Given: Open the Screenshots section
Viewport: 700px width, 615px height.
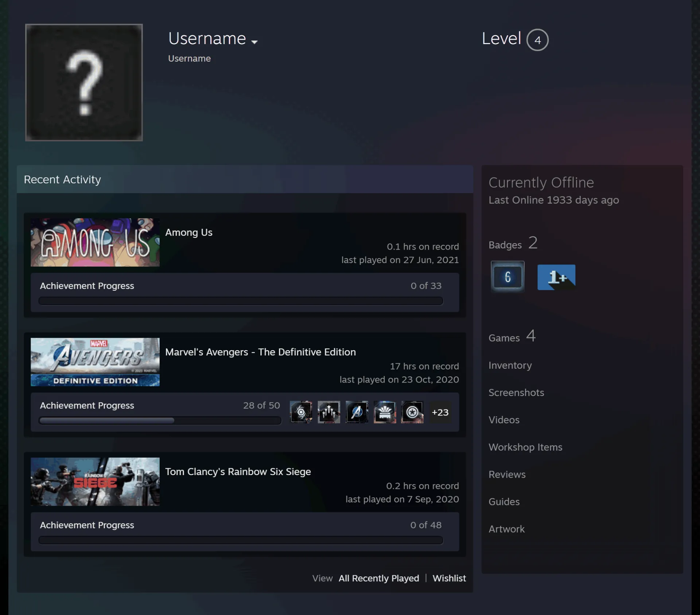Looking at the screenshot, I should coord(516,392).
